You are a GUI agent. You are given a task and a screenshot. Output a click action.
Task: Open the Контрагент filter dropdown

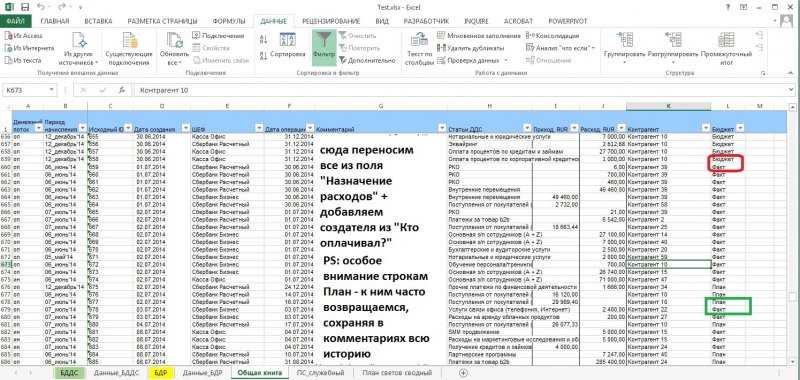[x=706, y=129]
